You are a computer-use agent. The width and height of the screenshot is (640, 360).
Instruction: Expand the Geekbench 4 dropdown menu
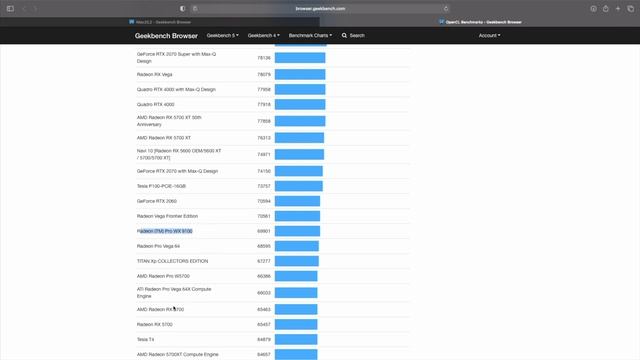pyautogui.click(x=264, y=36)
